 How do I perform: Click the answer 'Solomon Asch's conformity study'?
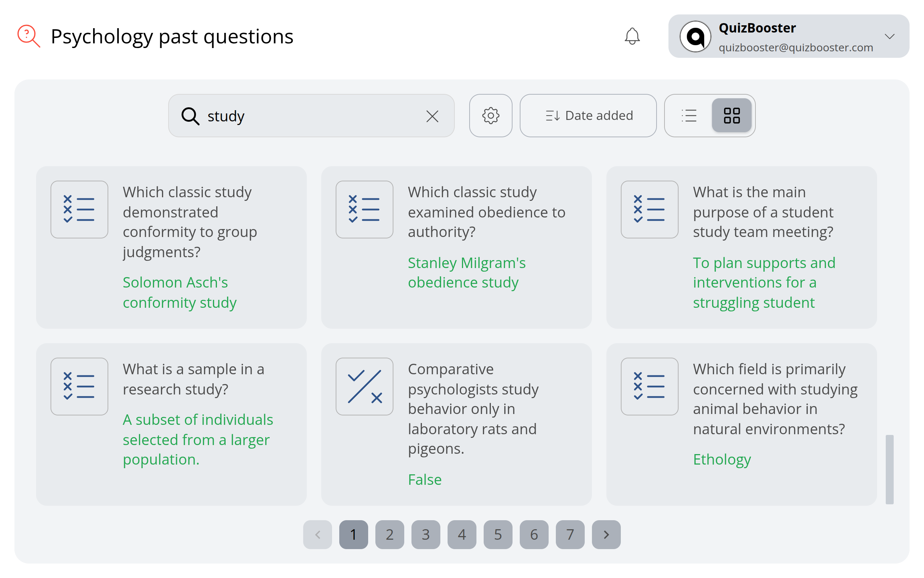pos(179,293)
